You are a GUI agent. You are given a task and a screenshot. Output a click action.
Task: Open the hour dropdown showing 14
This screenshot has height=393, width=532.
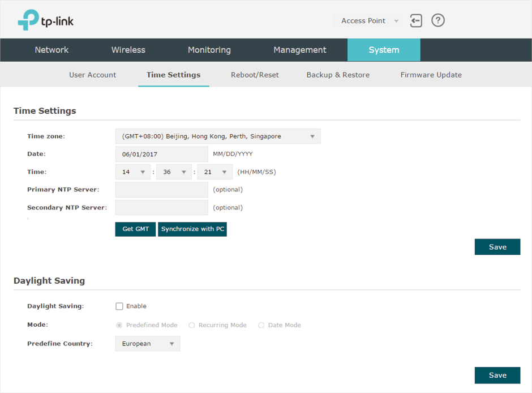(x=132, y=172)
